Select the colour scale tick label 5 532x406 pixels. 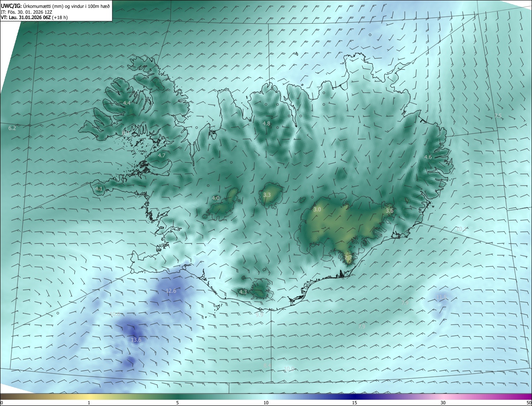(x=177, y=403)
